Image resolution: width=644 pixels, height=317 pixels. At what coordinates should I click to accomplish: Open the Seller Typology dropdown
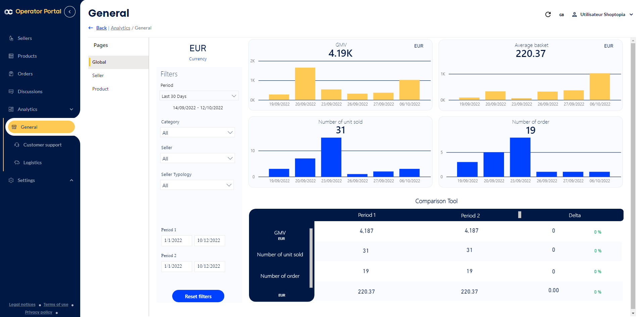point(197,185)
